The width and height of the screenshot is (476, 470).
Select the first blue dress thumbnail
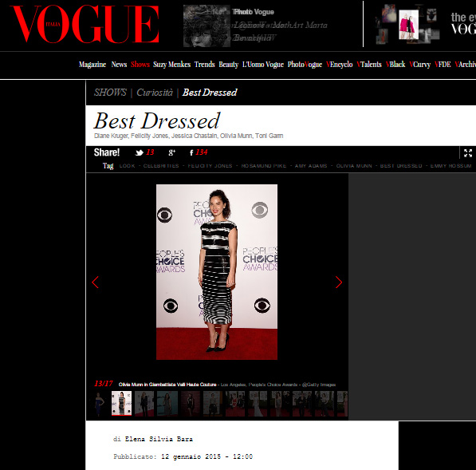[99, 403]
